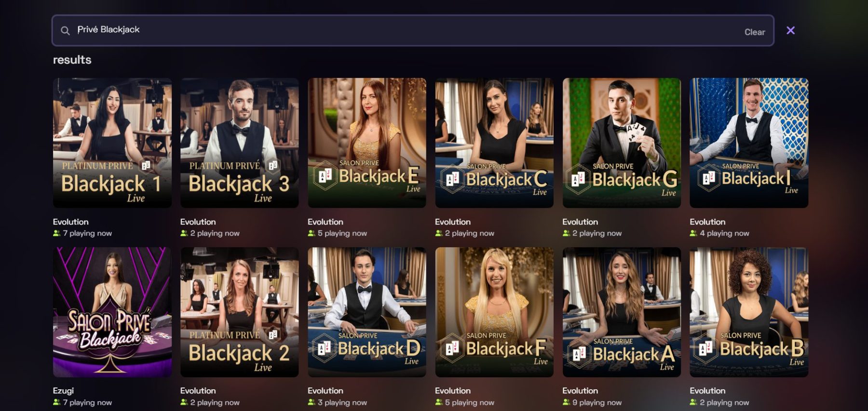
Task: Select the Ezugi Salon Privé Blackjack game
Action: [x=112, y=312]
